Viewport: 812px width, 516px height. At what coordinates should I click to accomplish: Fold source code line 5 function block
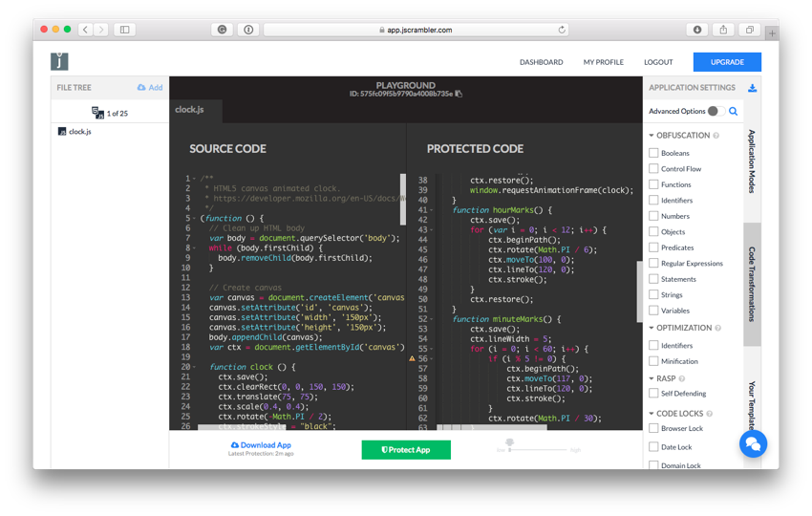[194, 219]
